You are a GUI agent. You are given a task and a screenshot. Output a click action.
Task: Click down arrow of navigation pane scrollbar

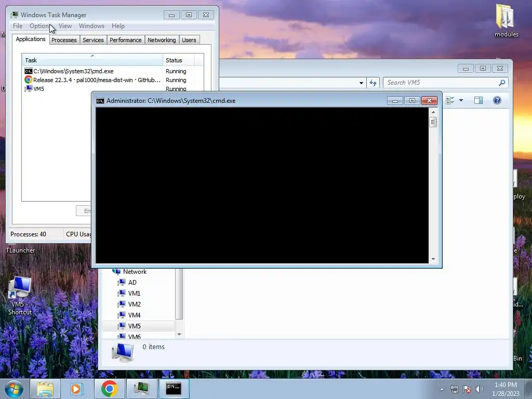coord(179,335)
